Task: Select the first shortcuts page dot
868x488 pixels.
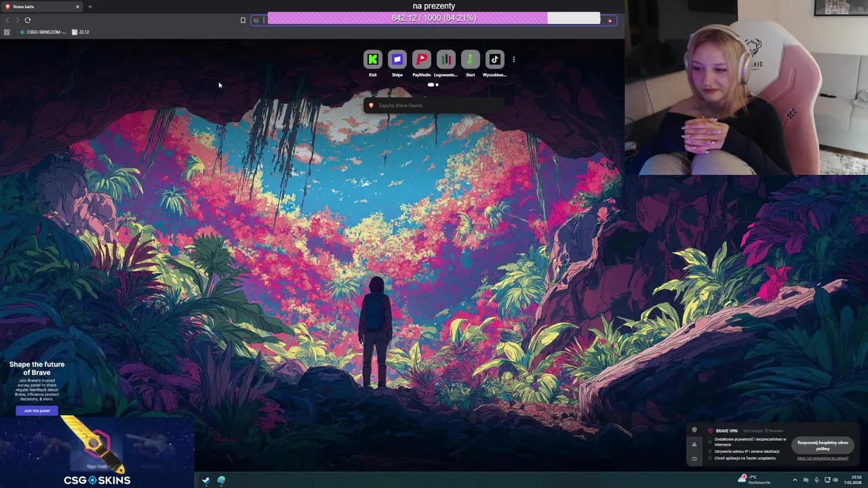Action: (430, 85)
